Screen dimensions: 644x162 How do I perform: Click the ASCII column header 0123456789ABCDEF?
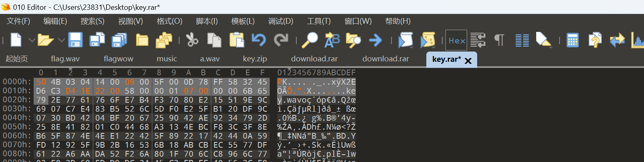[316, 72]
